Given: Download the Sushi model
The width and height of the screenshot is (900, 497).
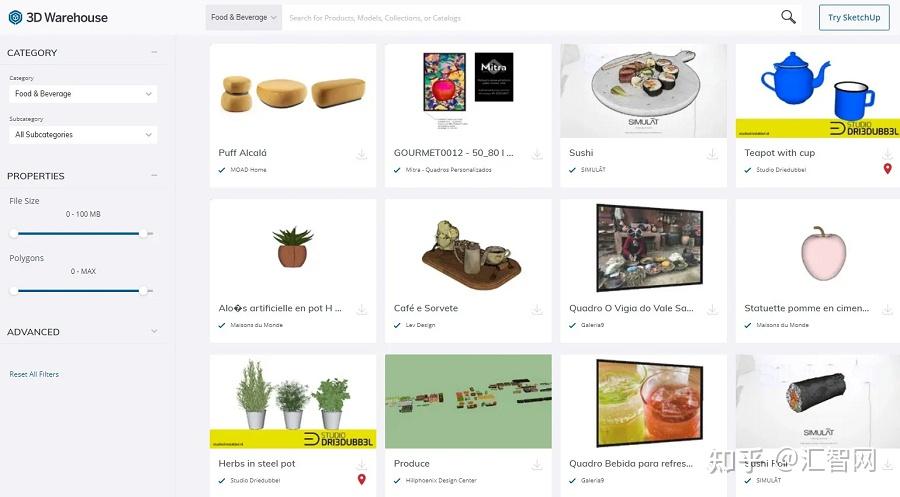Looking at the screenshot, I should pyautogui.click(x=712, y=154).
